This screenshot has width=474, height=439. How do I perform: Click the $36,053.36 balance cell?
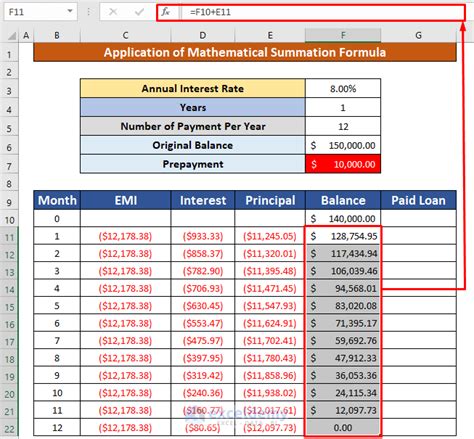click(343, 375)
